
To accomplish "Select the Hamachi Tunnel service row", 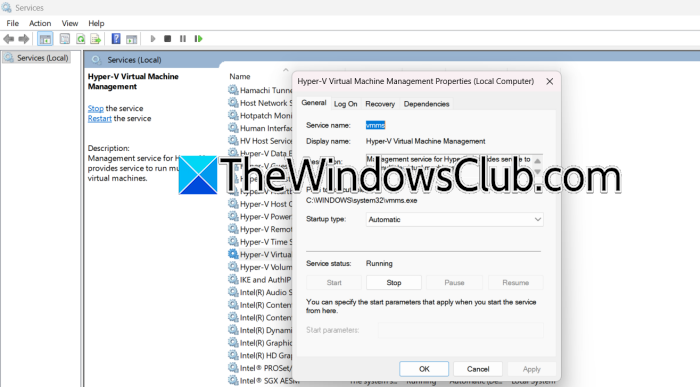I will coord(260,90).
